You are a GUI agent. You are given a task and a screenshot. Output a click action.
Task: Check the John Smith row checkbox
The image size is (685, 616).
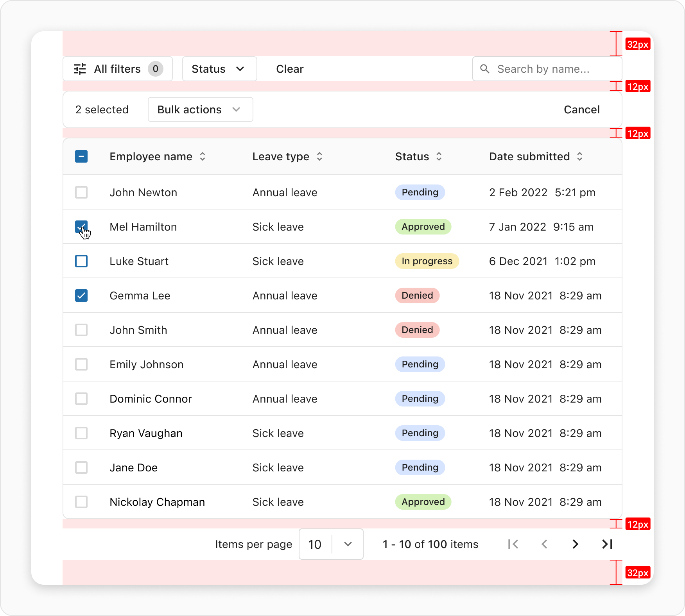click(81, 330)
